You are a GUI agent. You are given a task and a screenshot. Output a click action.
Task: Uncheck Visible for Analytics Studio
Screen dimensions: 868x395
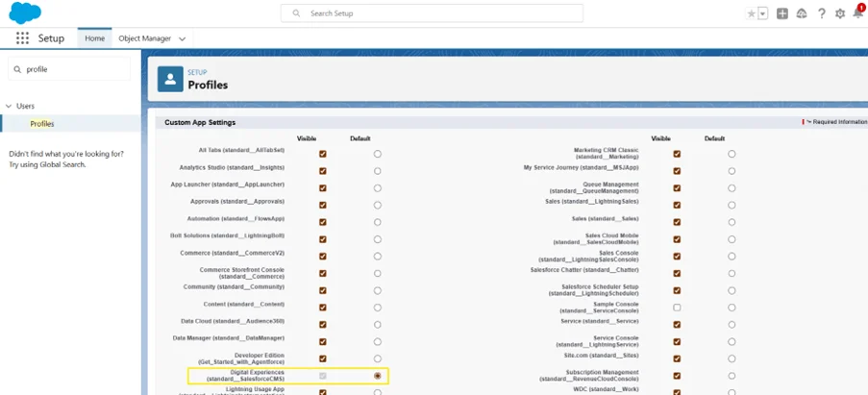pyautogui.click(x=323, y=171)
